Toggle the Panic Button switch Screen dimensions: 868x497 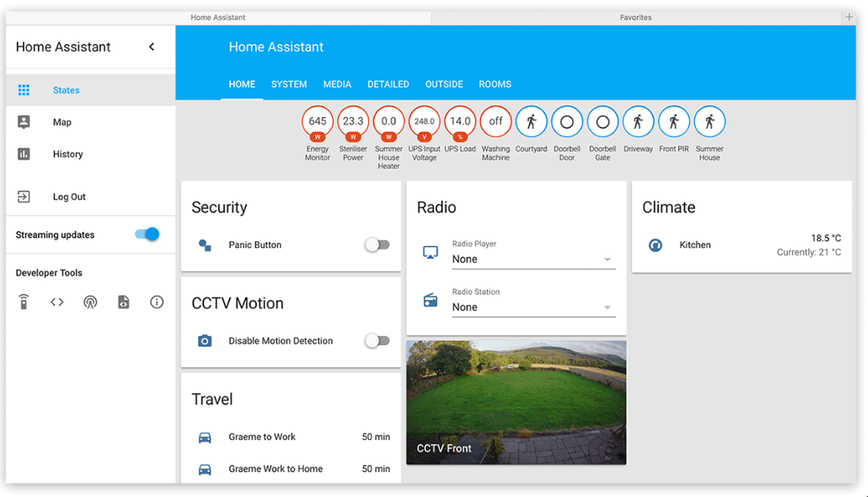point(378,244)
